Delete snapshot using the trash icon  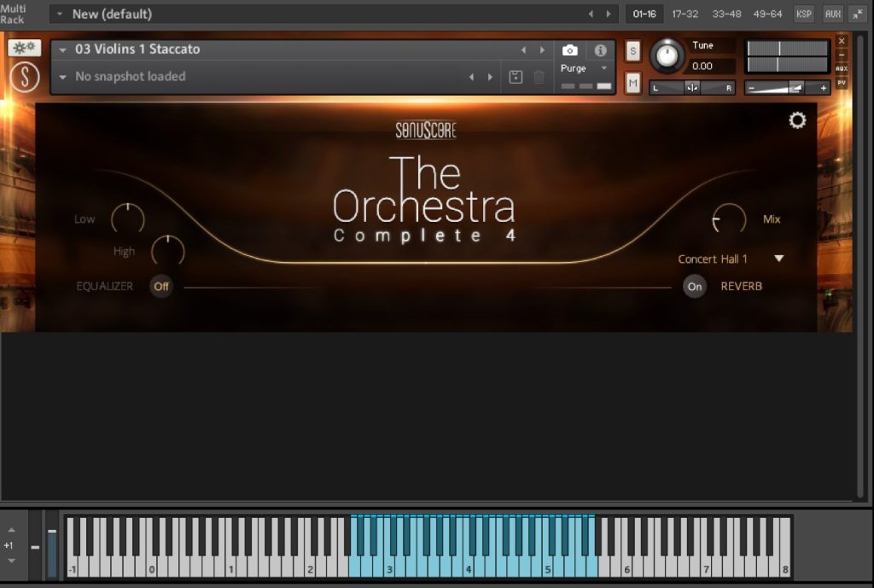pos(539,77)
